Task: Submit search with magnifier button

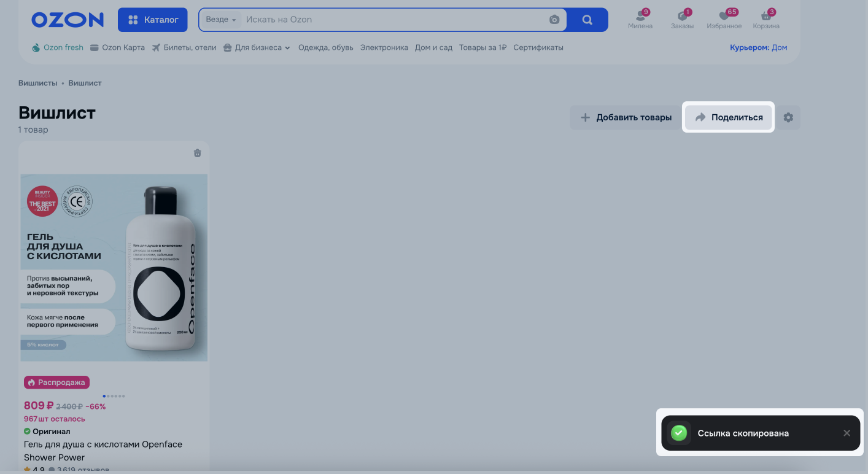Action: tap(587, 20)
